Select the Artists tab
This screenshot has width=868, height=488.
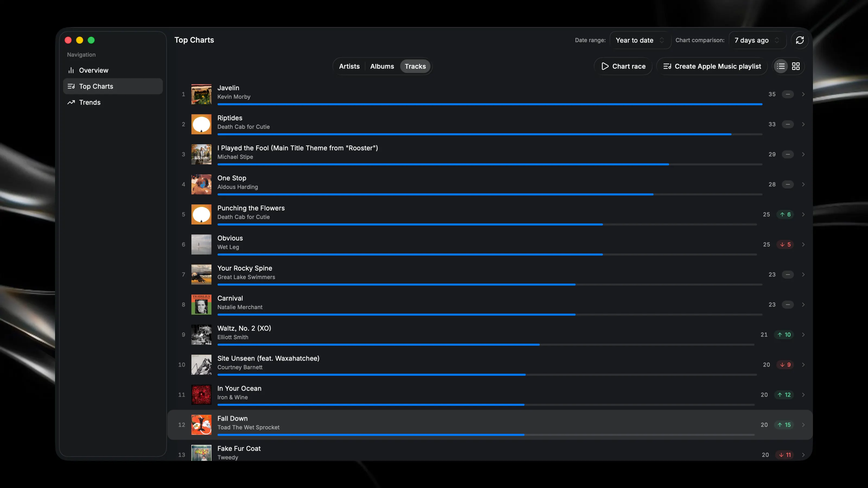[349, 66]
